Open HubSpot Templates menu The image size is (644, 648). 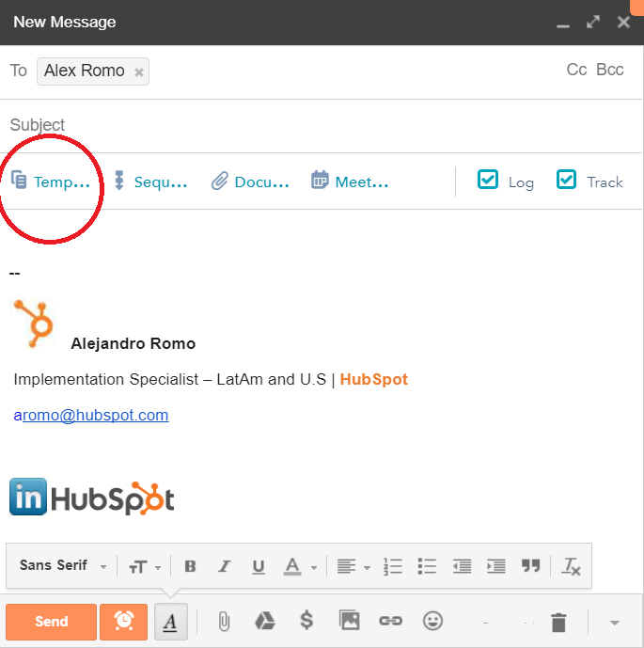tap(51, 182)
